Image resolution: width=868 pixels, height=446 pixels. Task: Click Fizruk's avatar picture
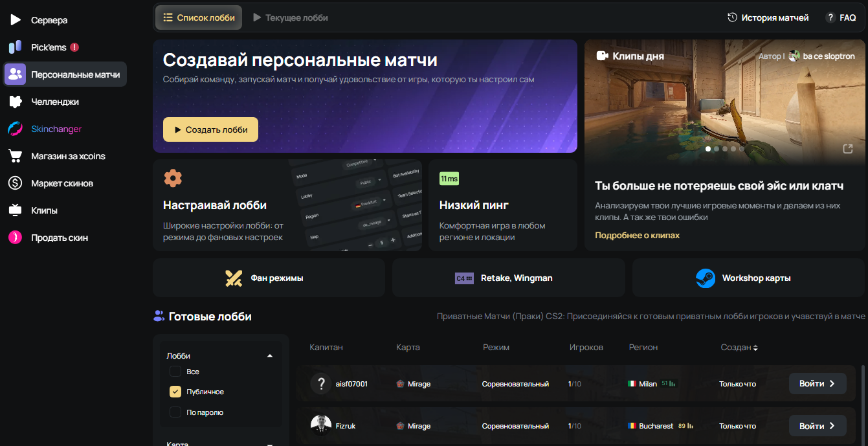[320, 426]
